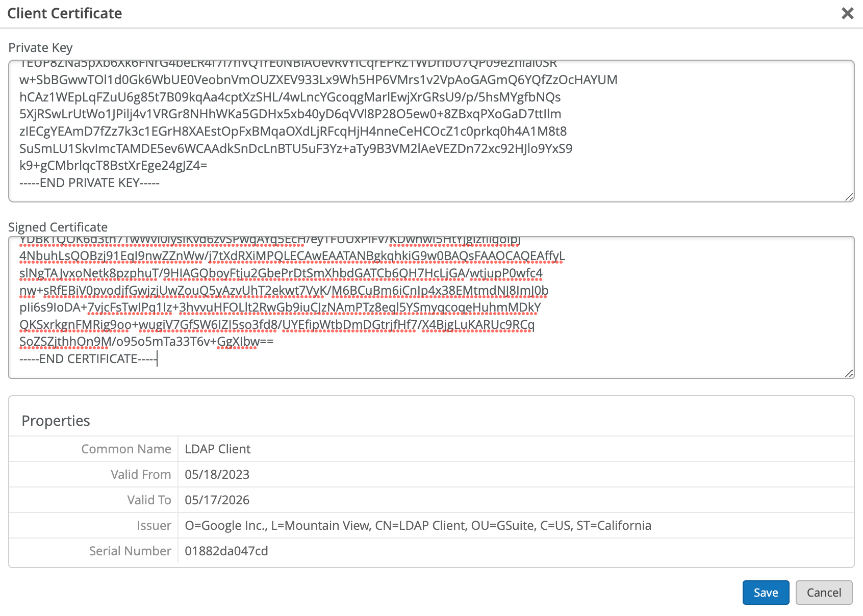The height and width of the screenshot is (616, 863).
Task: Click the Serial Number property label
Action: pyautogui.click(x=130, y=551)
